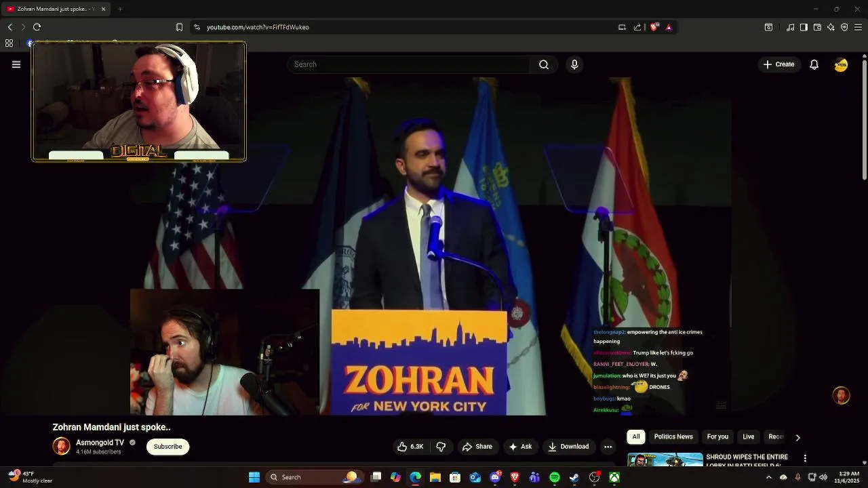Click the YouTube search magnifier button
This screenshot has height=488, width=868.
pos(544,64)
